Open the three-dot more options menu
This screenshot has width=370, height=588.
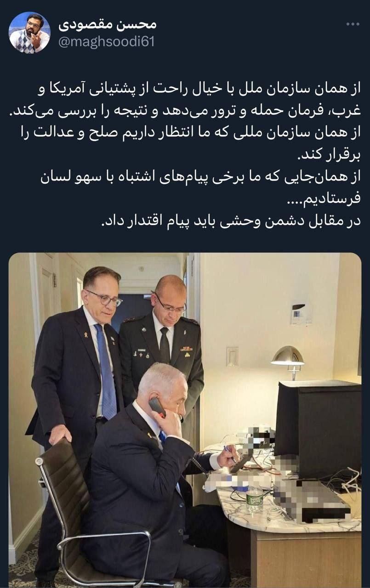[x=352, y=24]
